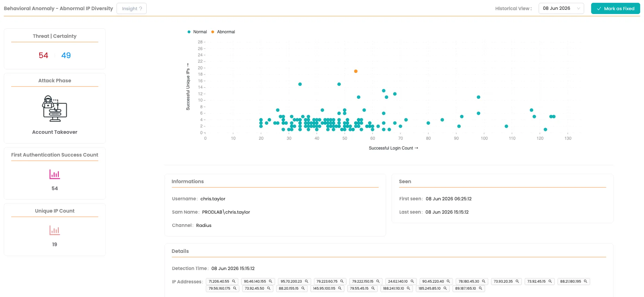Viewport: 644px width, 297px height.
Task: Click the 73.92.45.50 IP address tag
Action: pyautogui.click(x=258, y=288)
